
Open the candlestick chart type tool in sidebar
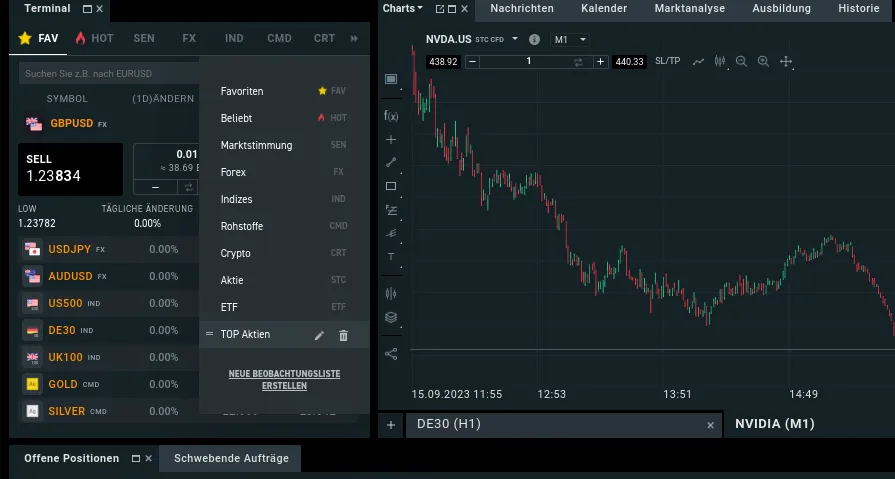(391, 293)
